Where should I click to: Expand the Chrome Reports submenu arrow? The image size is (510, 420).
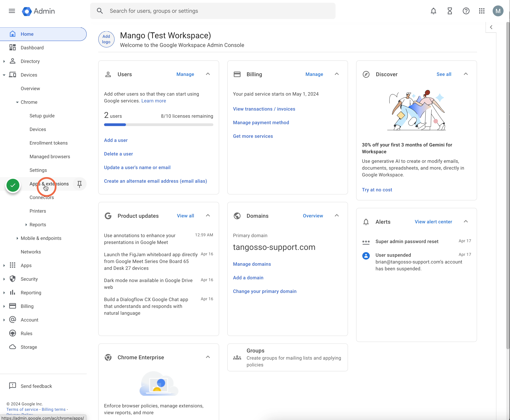pos(26,225)
